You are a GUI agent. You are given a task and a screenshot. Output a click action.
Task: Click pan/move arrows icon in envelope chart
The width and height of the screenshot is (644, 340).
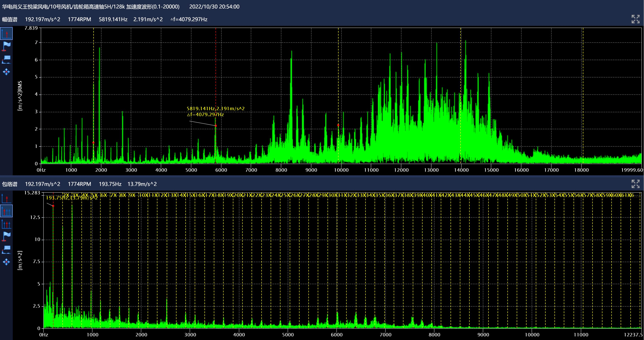pyautogui.click(x=6, y=262)
